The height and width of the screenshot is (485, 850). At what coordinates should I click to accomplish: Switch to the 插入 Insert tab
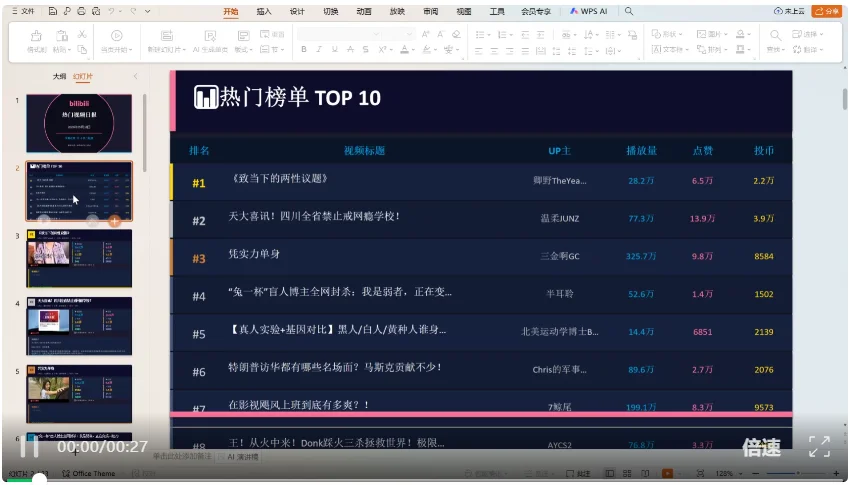tap(264, 11)
